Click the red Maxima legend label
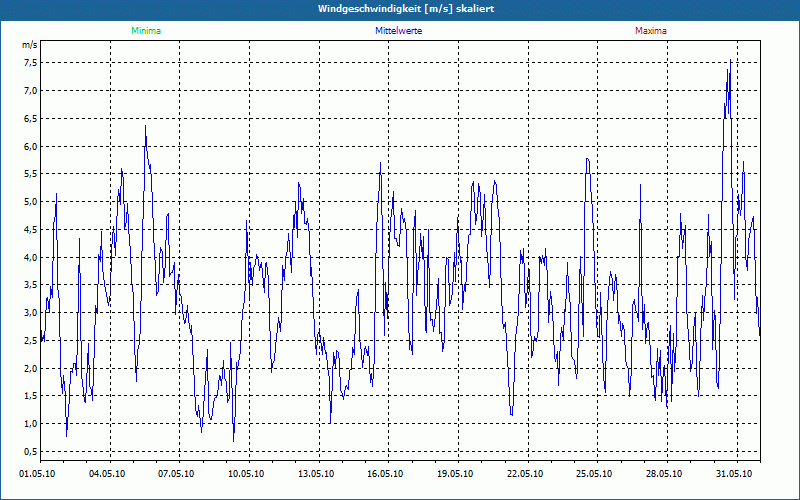This screenshot has width=800, height=500. pos(651,31)
